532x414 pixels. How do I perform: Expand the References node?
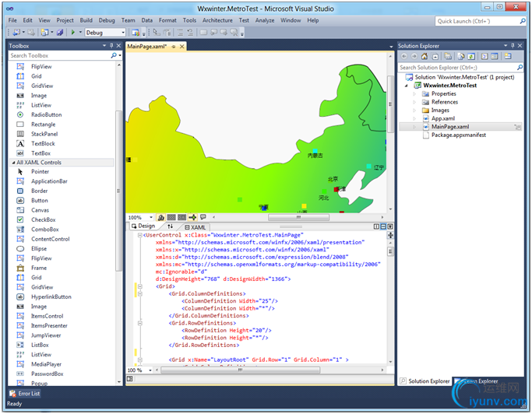[x=414, y=102]
